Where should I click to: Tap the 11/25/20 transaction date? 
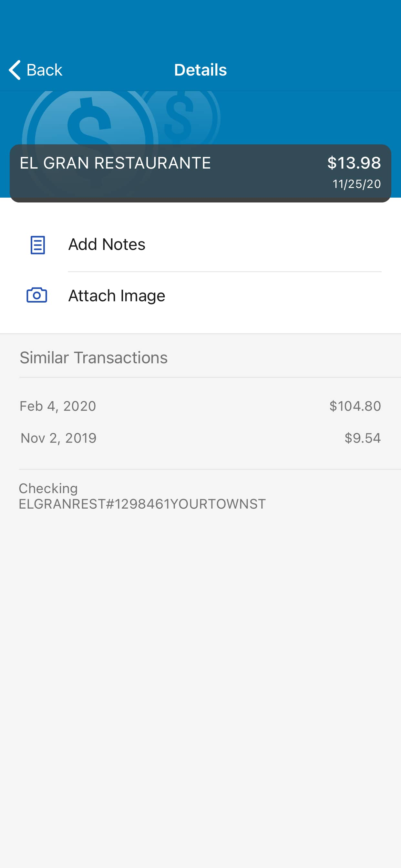click(356, 184)
